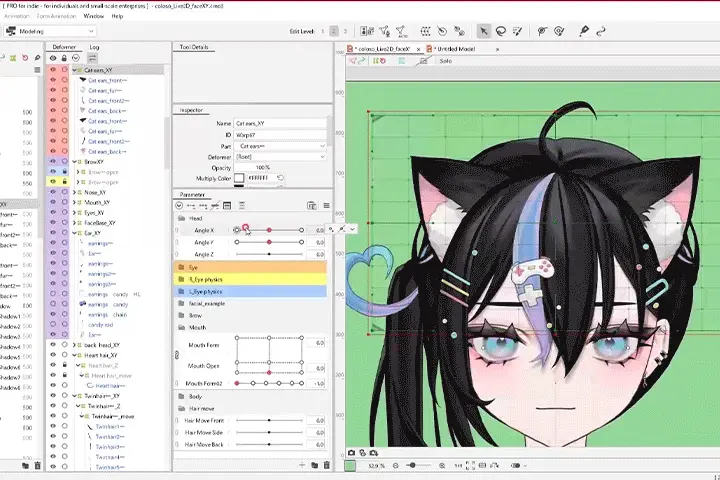Expand the Nose_XY tree node
720x480 pixels.
[x=74, y=192]
